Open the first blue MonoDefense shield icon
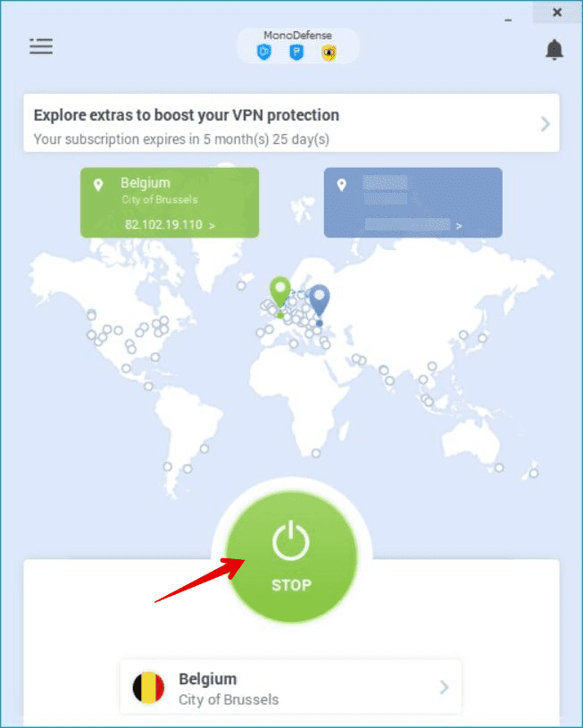 pyautogui.click(x=264, y=52)
